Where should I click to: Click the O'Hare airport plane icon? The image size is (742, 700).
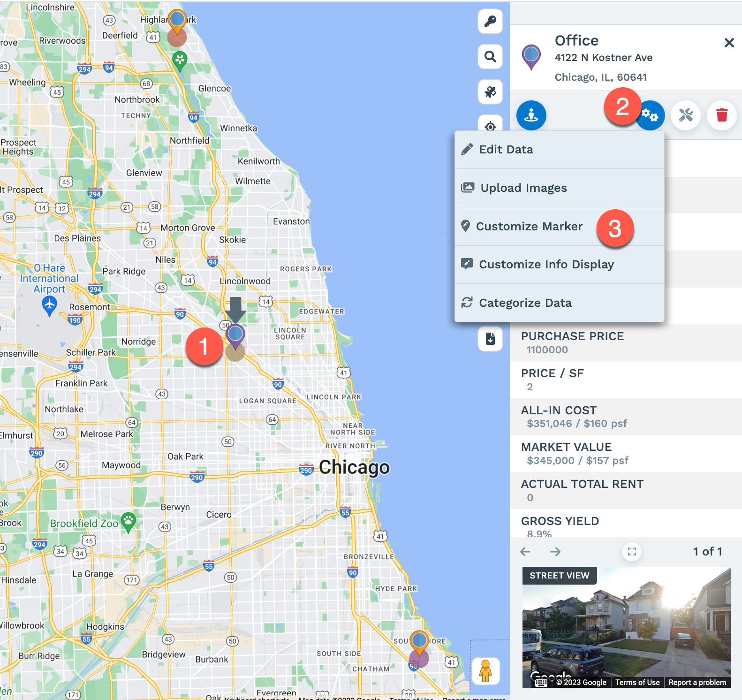(49, 306)
